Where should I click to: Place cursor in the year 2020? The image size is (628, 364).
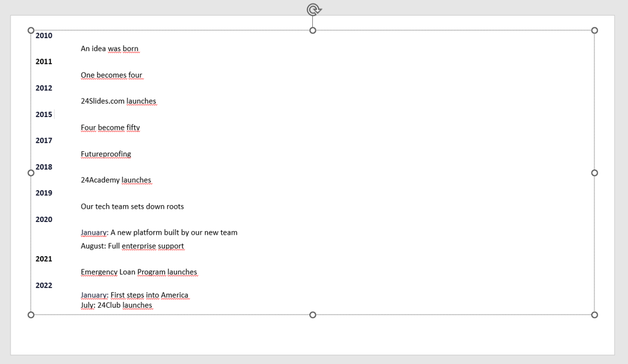(44, 219)
